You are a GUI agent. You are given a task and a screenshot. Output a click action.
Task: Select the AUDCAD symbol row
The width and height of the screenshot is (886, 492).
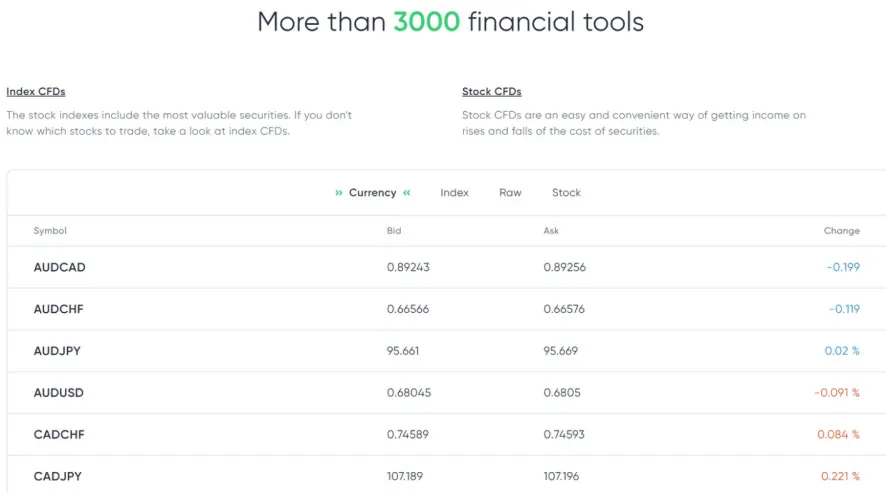point(59,268)
